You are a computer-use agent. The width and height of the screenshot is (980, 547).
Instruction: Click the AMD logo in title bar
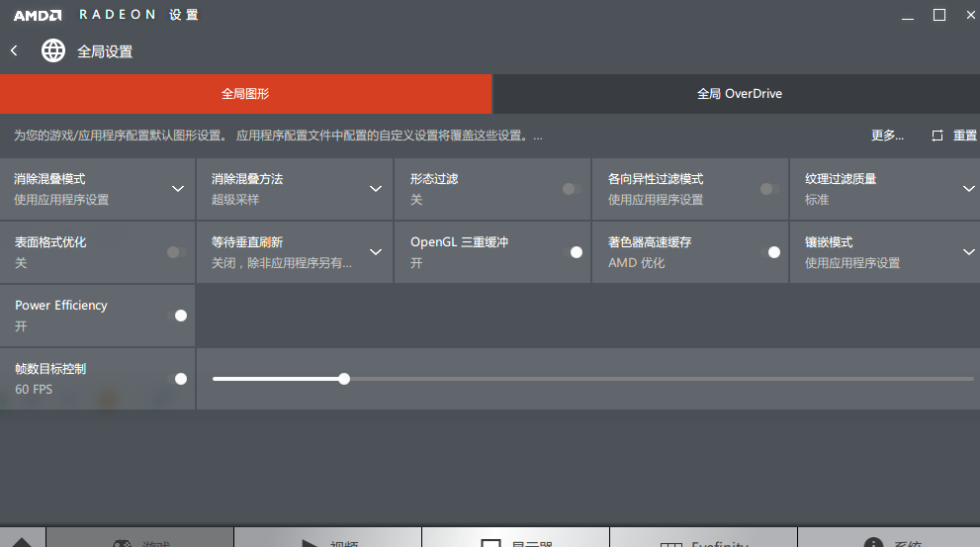[x=38, y=15]
